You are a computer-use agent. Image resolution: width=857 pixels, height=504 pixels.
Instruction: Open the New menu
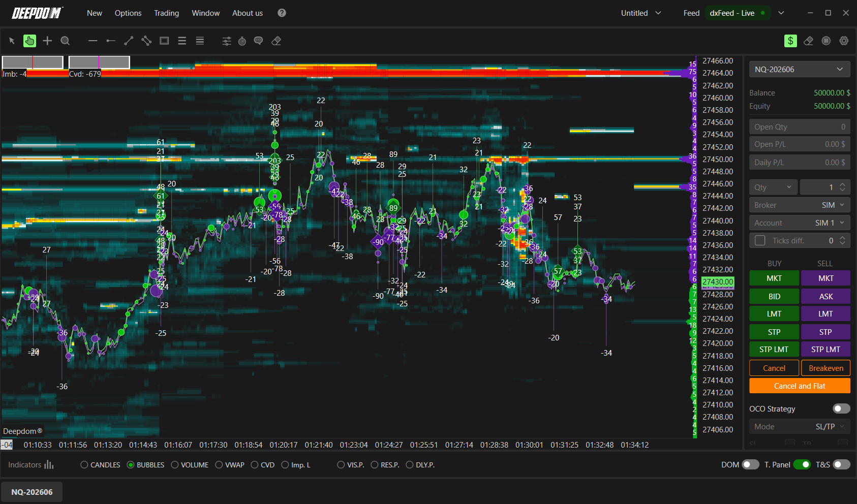click(x=95, y=13)
